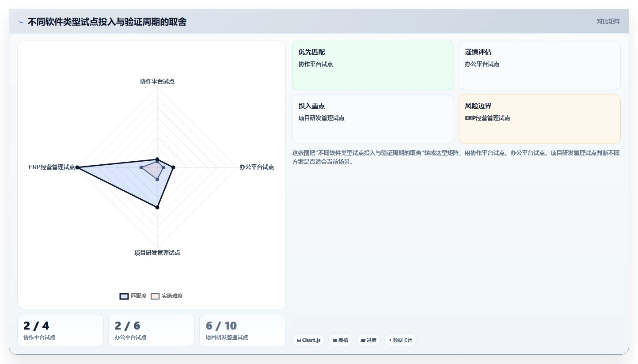
Task: Select the 谨慎评估 card
Action: coord(539,65)
